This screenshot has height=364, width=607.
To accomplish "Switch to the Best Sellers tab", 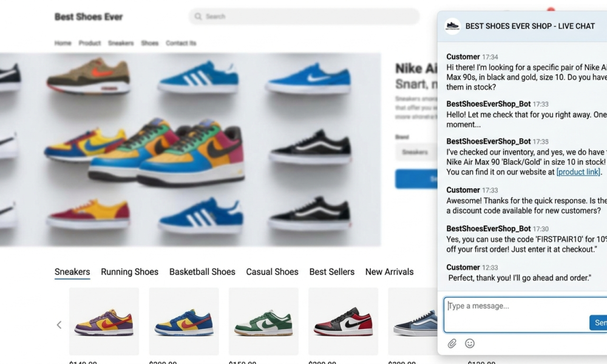I will click(332, 272).
